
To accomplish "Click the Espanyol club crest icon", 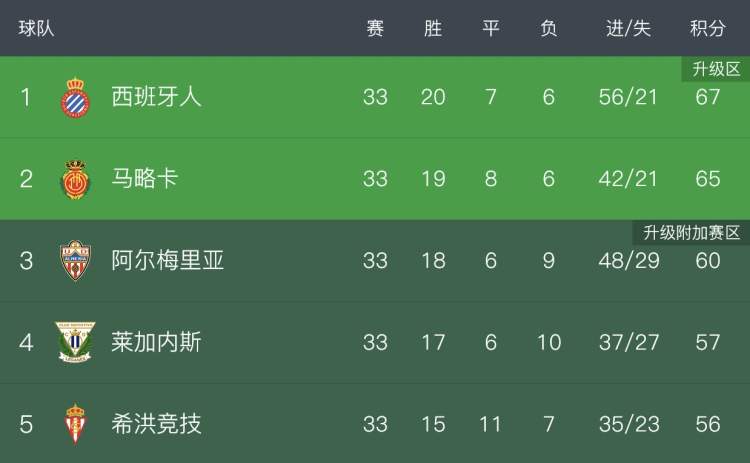I will click(76, 97).
